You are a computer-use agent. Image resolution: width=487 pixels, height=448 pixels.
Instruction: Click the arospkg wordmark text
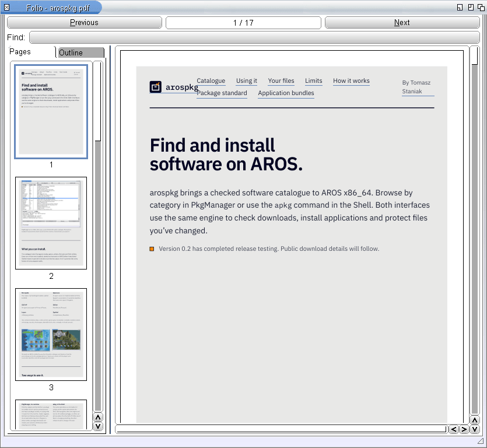tap(182, 87)
